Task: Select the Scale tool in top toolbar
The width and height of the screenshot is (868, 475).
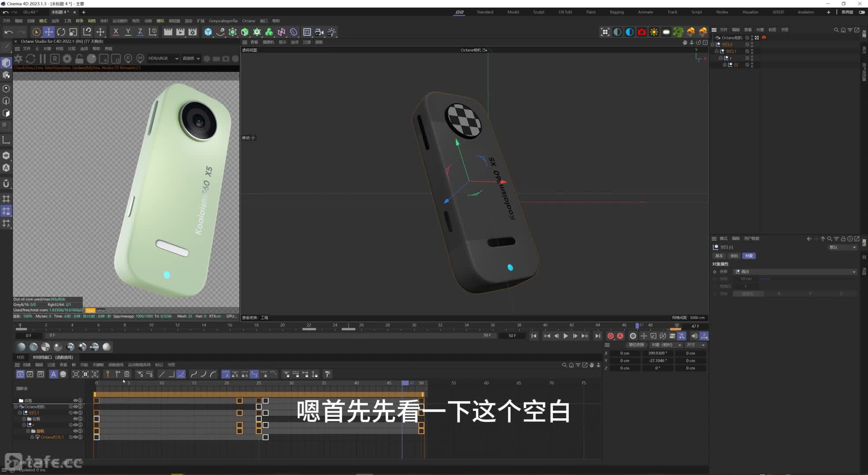Action: pyautogui.click(x=73, y=32)
